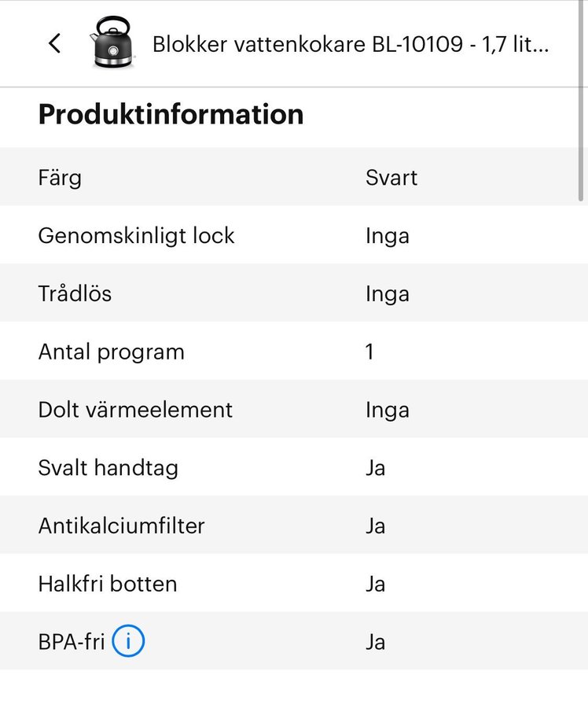This screenshot has height=708, width=588.
Task: Click the vertical scrollbar on the right
Action: pyautogui.click(x=582, y=102)
